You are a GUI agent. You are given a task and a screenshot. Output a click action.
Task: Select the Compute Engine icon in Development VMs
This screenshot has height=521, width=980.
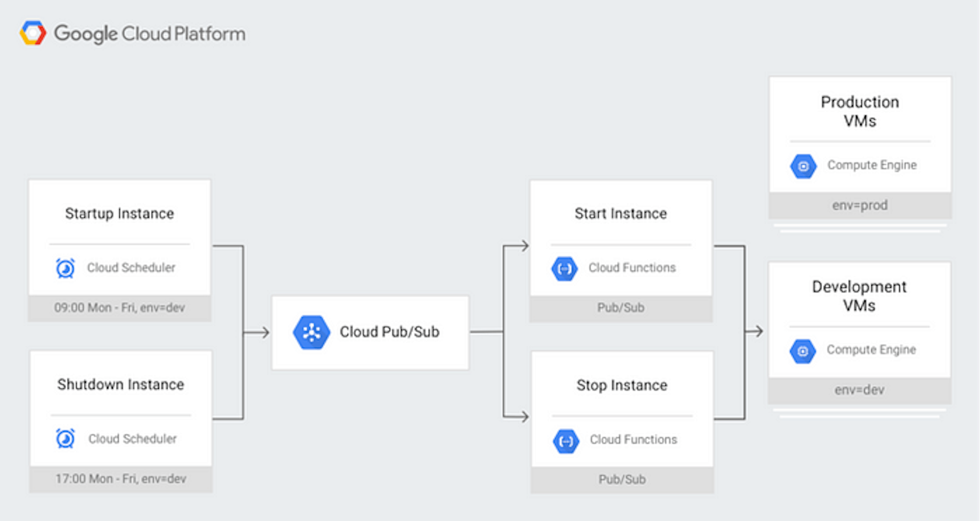(x=803, y=351)
